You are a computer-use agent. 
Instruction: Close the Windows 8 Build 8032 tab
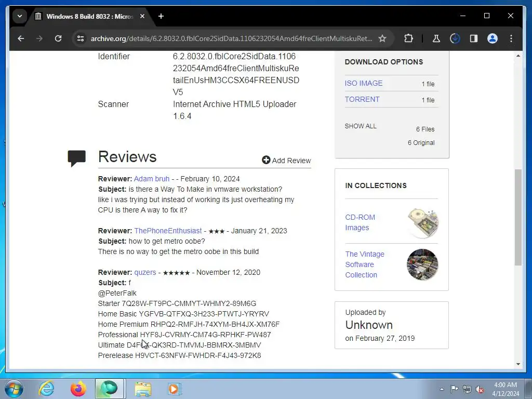[142, 16]
